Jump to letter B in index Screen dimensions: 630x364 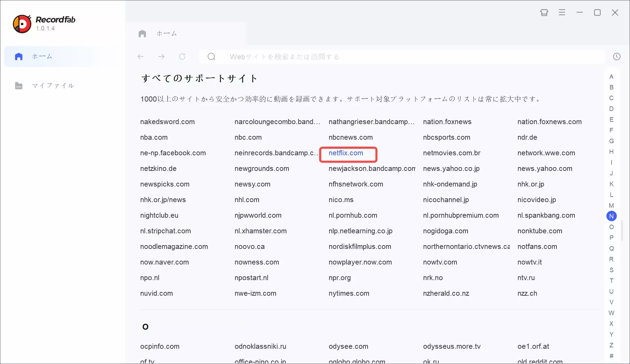tap(612, 87)
